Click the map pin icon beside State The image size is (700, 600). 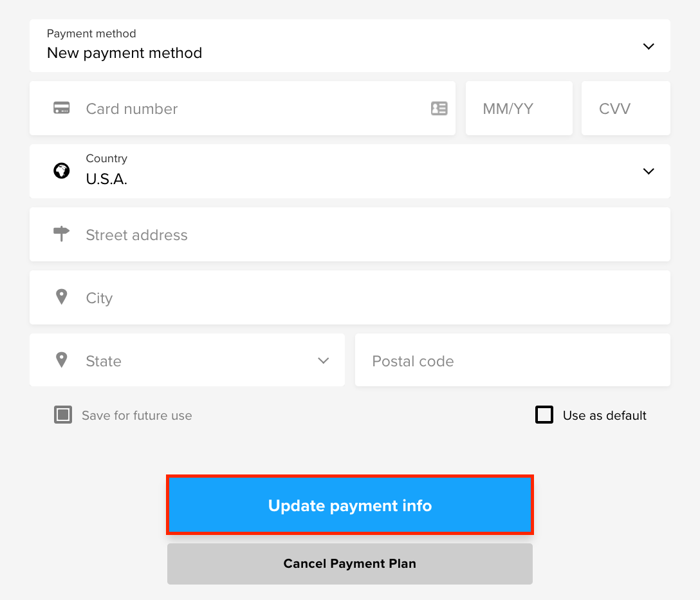[x=62, y=360]
